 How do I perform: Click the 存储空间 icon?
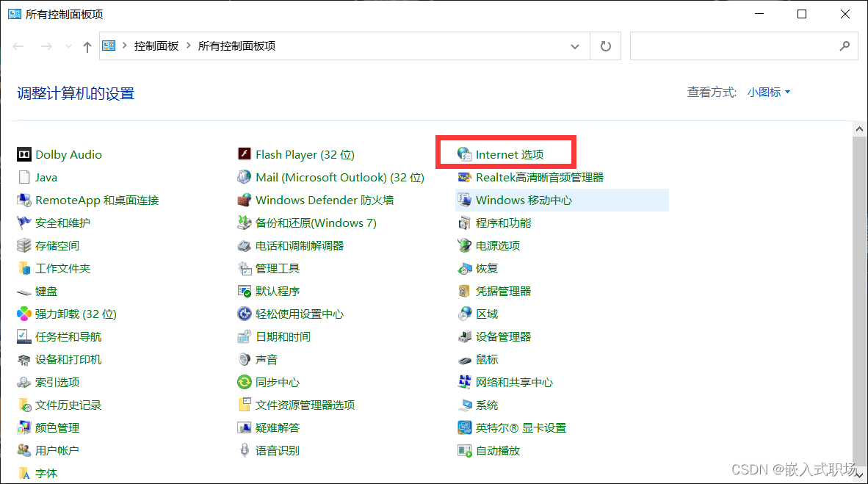point(23,245)
